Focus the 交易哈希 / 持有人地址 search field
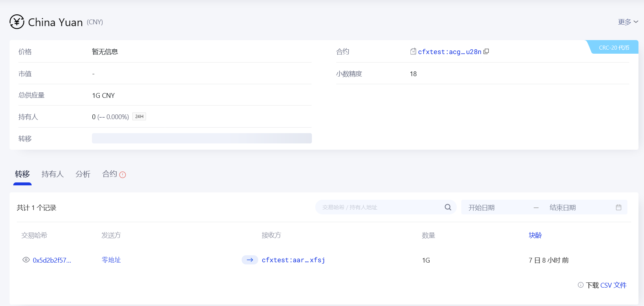The width and height of the screenshot is (644, 306). pos(379,207)
